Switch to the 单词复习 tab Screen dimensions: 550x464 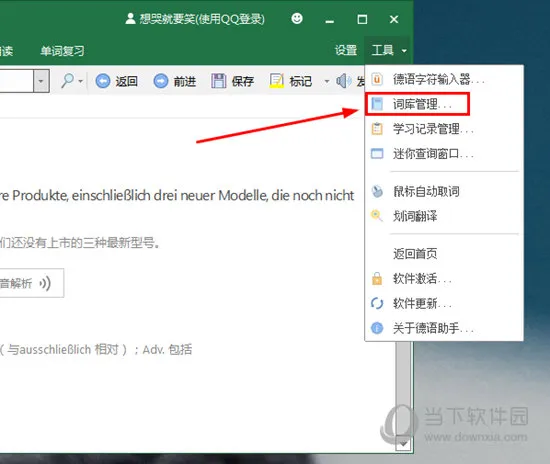pyautogui.click(x=62, y=51)
